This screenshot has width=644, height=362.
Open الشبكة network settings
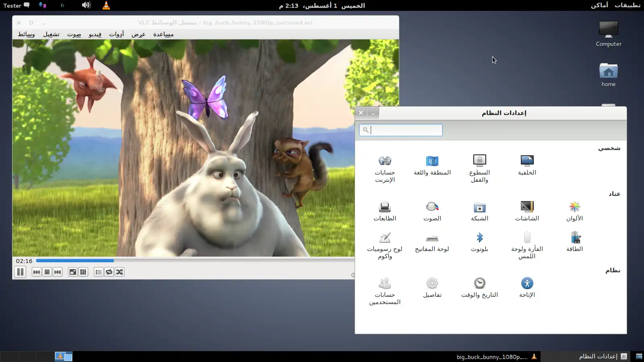479,211
